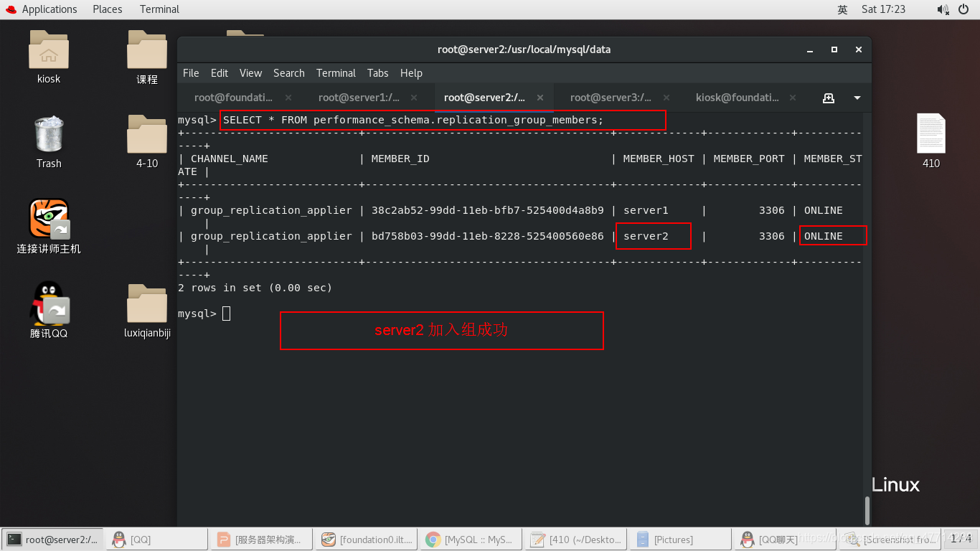Click member ID 38c2ab52-99dd-11eb-bfb7-525400d4a8b9

point(487,210)
